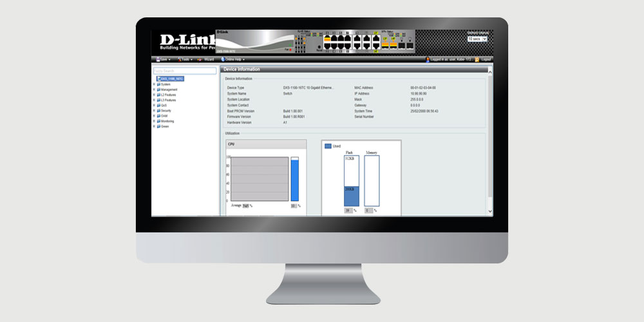Click the Online Help globe icon

point(223,59)
